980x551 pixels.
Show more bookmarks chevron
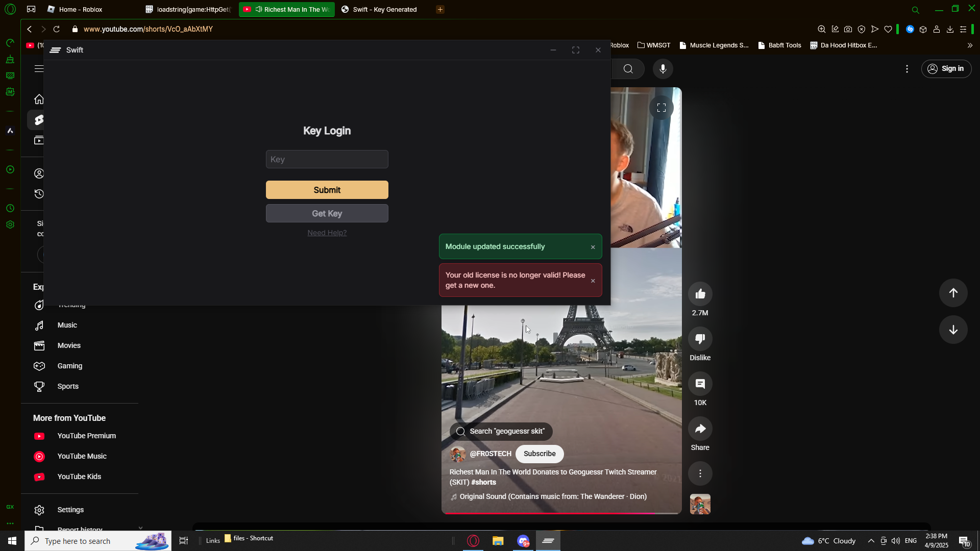(970, 45)
